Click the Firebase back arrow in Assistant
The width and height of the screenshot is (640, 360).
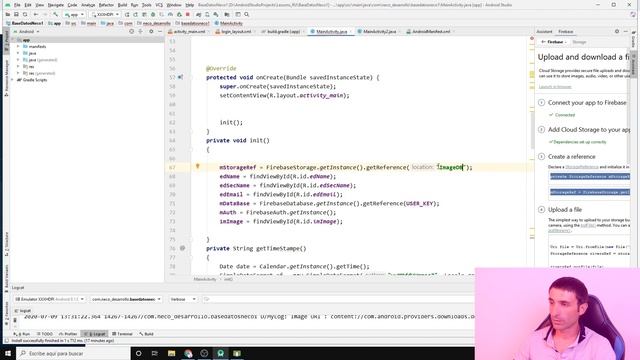pos(543,42)
